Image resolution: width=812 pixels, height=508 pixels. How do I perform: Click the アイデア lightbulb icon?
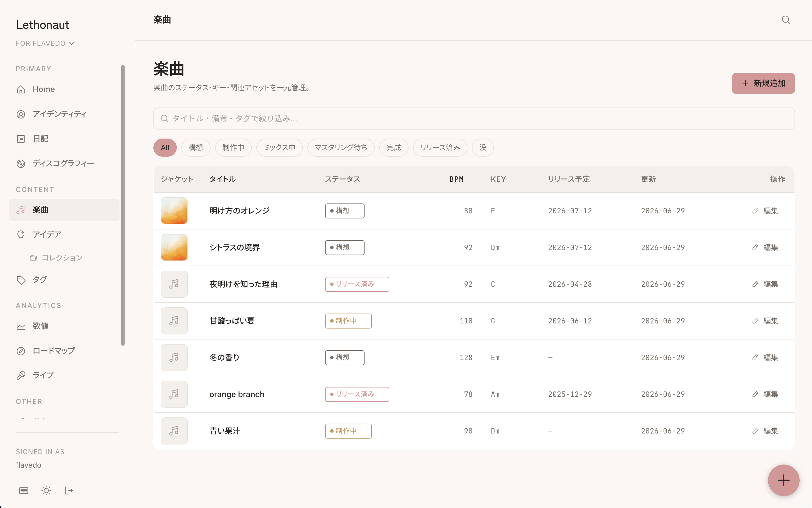point(21,235)
